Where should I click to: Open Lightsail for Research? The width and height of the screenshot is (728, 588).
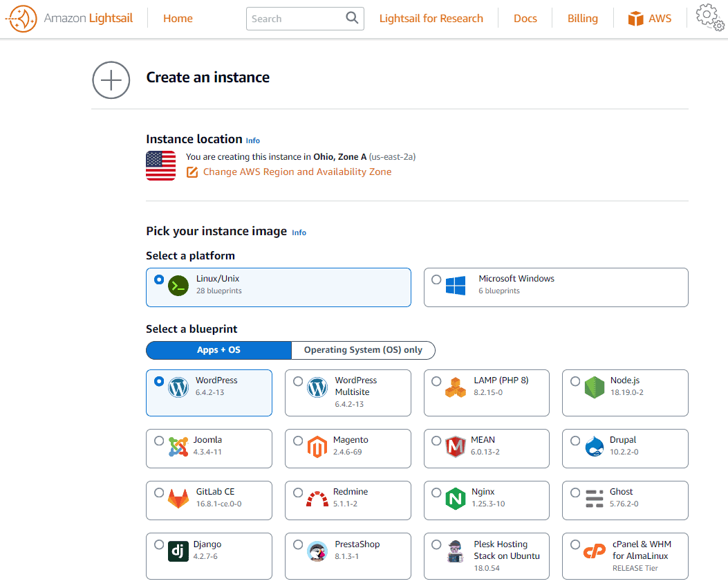pyautogui.click(x=431, y=19)
